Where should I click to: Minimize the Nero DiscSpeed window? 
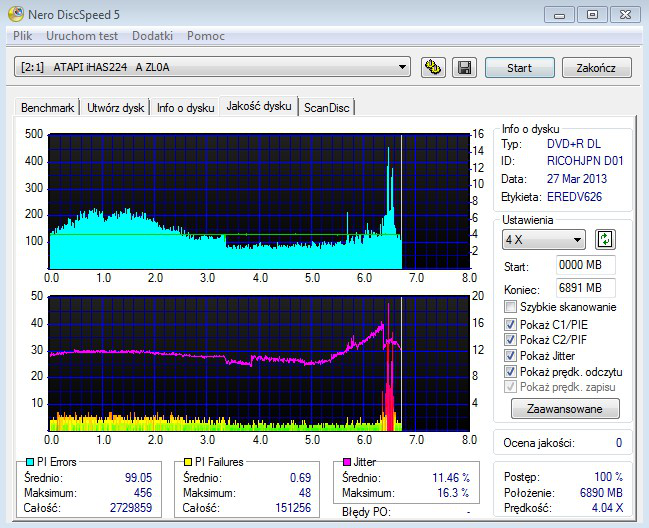click(559, 15)
